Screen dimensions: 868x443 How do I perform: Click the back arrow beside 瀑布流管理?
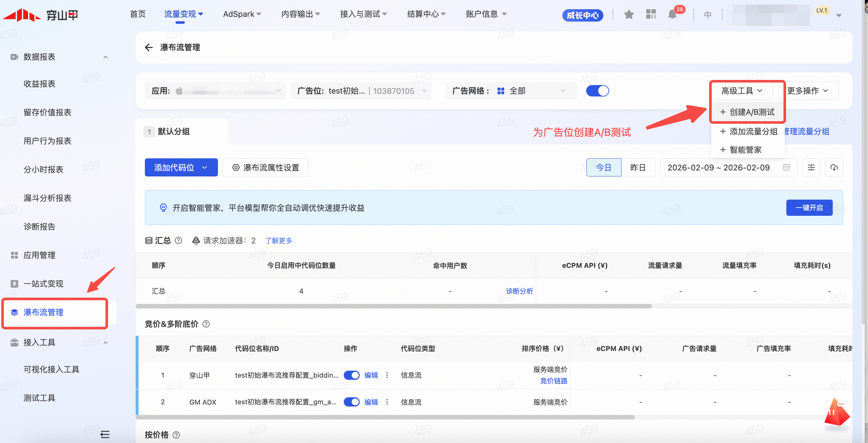click(149, 48)
